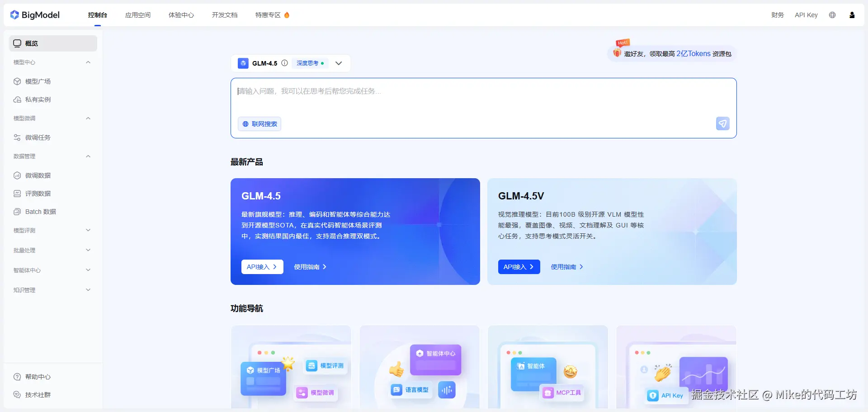
Task: Switch to the 控制台 tab
Action: tap(98, 15)
